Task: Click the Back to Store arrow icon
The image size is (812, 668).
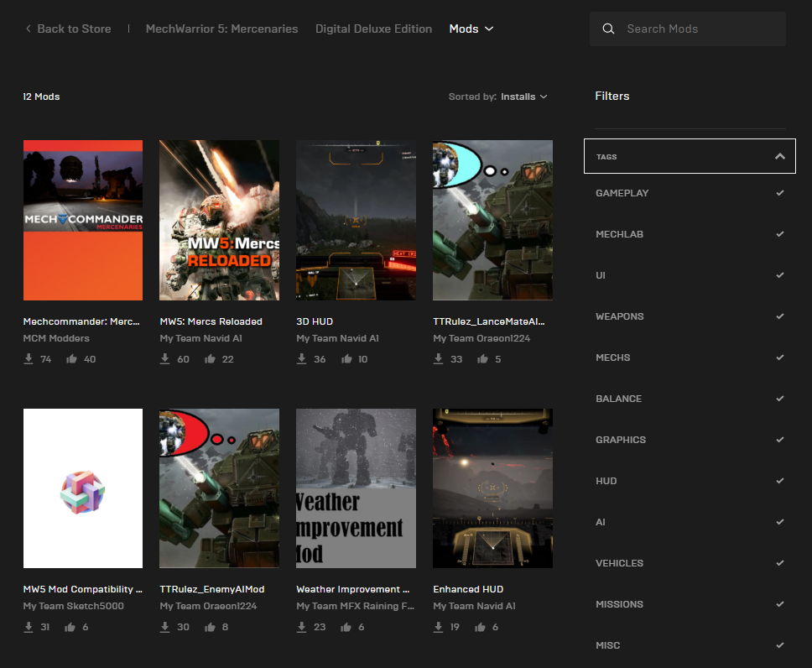Action: click(x=29, y=29)
